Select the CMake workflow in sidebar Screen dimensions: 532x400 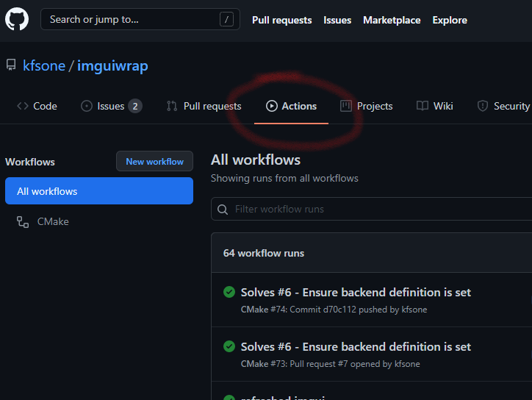(x=99, y=222)
